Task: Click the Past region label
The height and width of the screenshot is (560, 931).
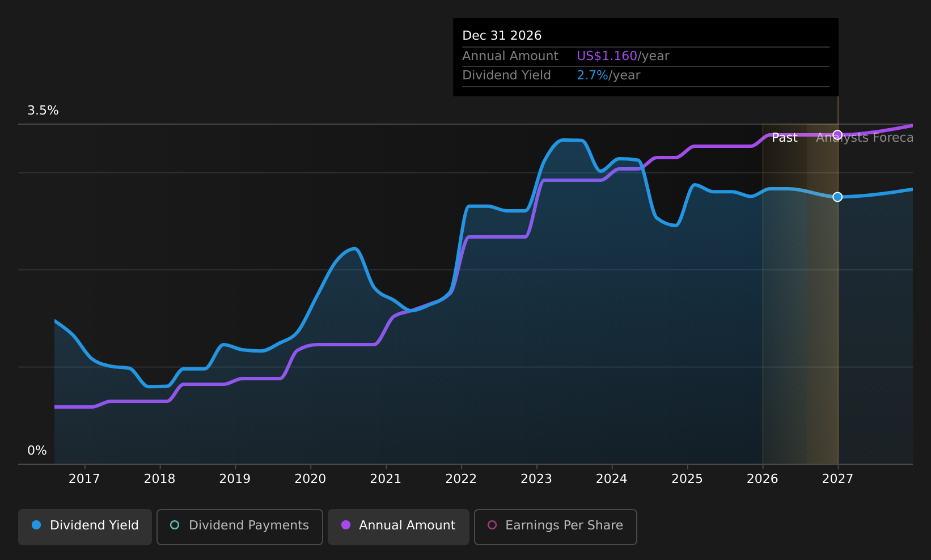Action: point(785,138)
